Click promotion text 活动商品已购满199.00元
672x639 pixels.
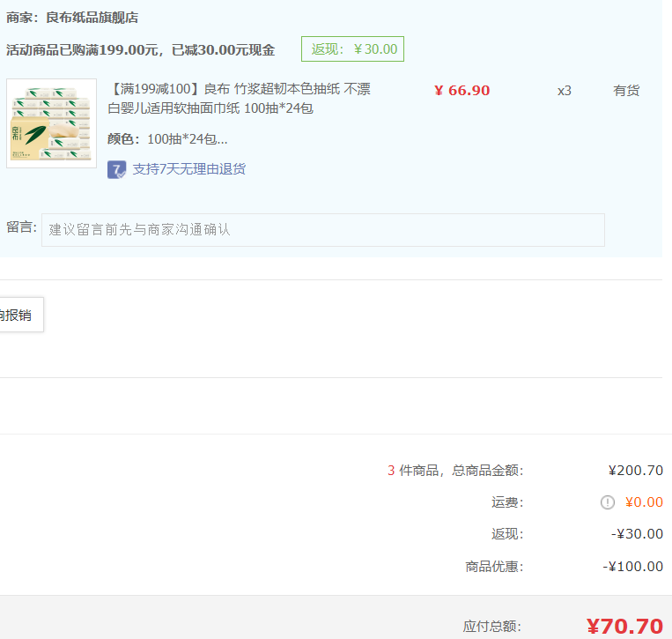click(82, 49)
